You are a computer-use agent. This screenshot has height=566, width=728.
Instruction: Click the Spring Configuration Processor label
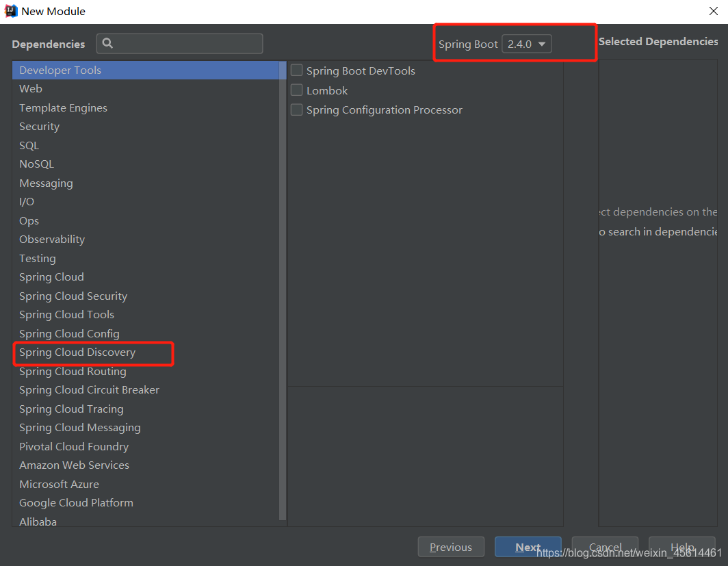[x=385, y=110]
